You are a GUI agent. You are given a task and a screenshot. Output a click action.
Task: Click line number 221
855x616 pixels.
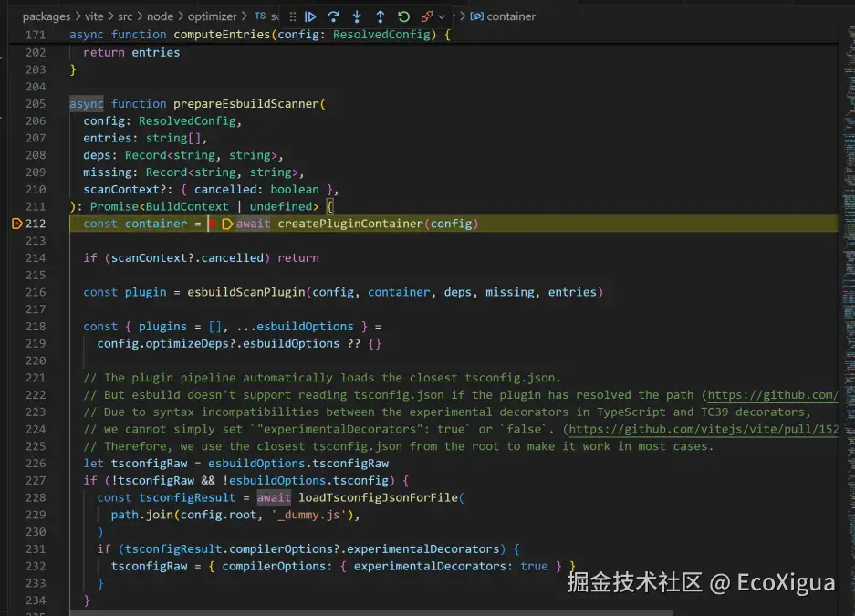coord(36,378)
